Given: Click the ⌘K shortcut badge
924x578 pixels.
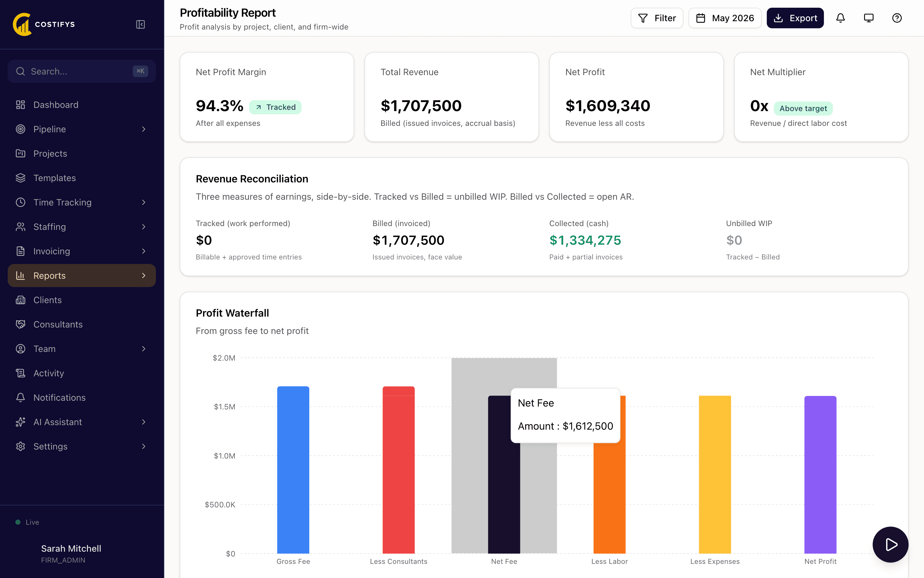Looking at the screenshot, I should point(141,71).
